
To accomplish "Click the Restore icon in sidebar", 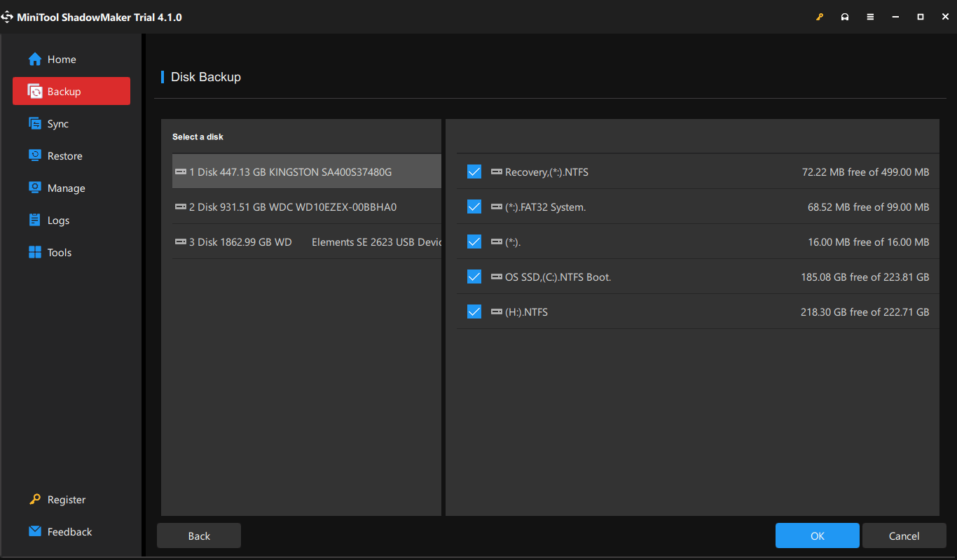I will point(35,156).
